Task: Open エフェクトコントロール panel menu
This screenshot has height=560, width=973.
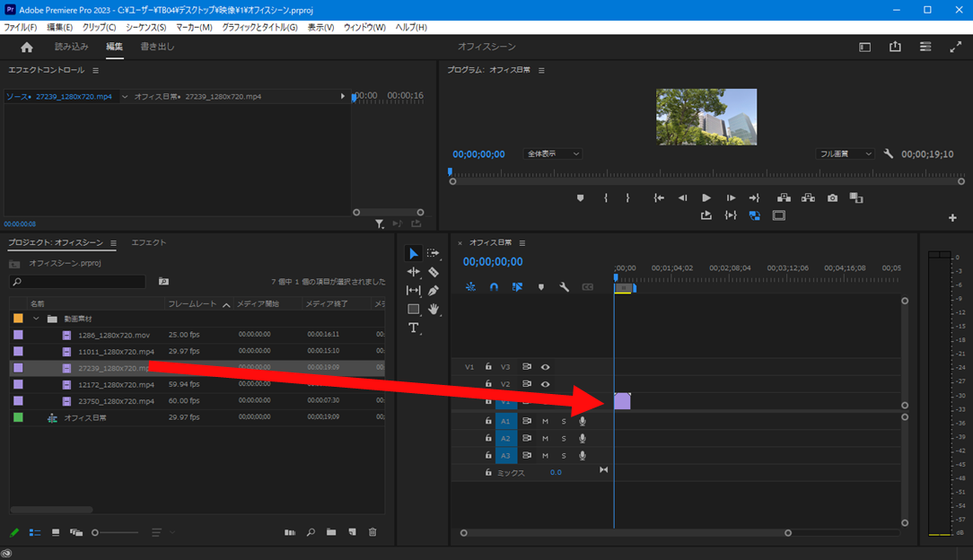Action: (95, 71)
